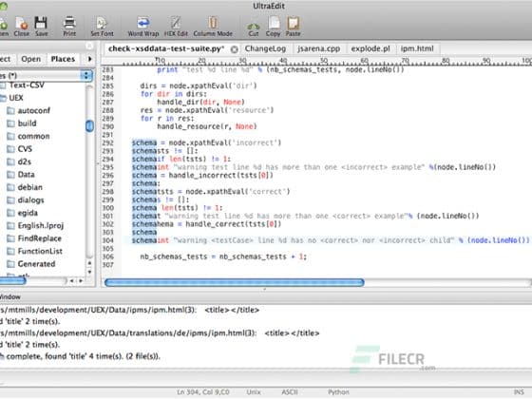The height and width of the screenshot is (399, 532).
Task: Select the check-xsddata-test-suite.py tab
Action: (166, 48)
